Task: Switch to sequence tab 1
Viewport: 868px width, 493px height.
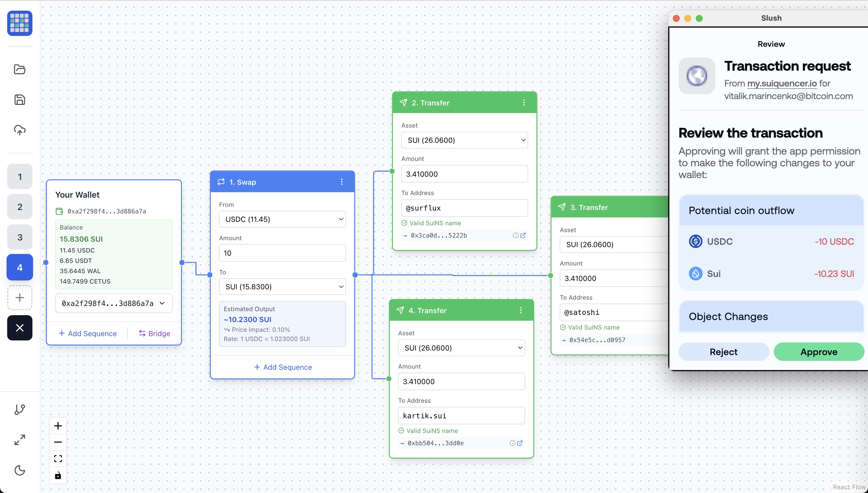Action: tap(19, 176)
